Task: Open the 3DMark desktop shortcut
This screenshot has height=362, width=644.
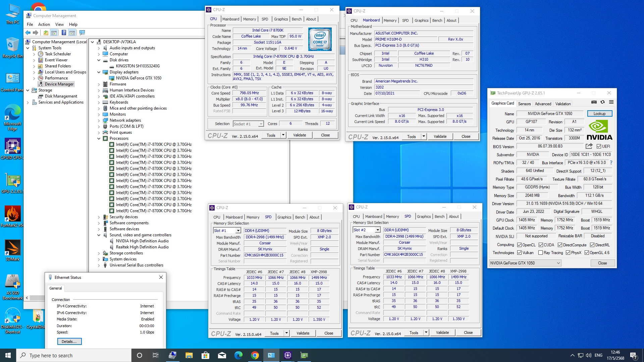Action: [x=12, y=250]
